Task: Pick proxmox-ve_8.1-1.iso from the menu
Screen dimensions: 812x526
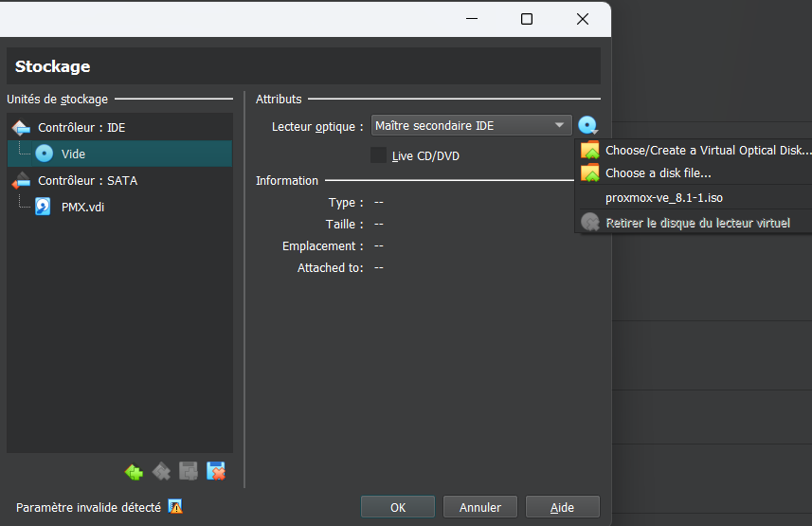Action: click(x=694, y=198)
